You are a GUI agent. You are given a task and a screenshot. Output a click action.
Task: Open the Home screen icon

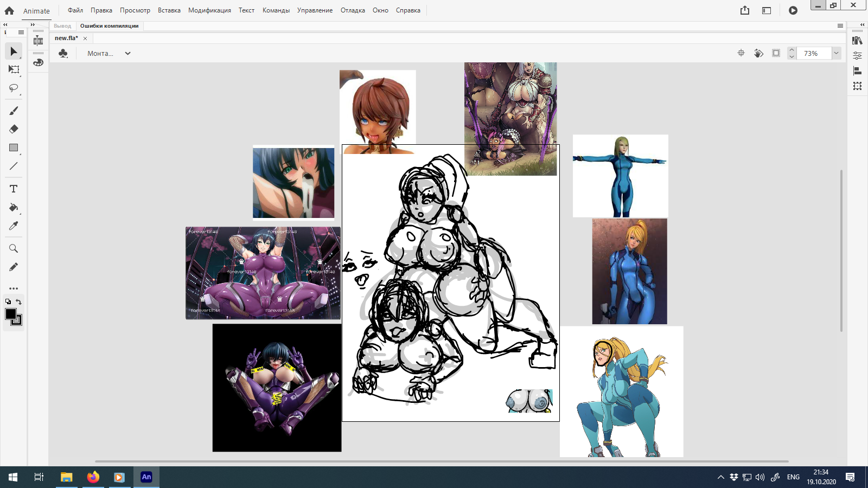tap(9, 10)
